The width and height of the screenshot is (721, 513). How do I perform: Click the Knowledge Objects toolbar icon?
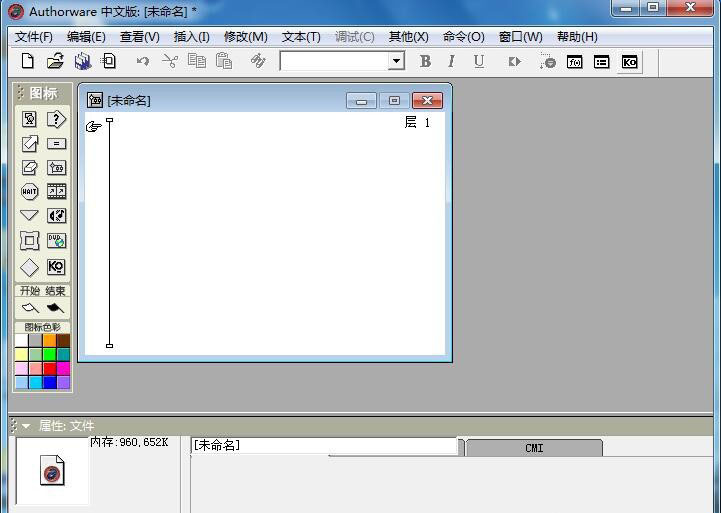[629, 62]
